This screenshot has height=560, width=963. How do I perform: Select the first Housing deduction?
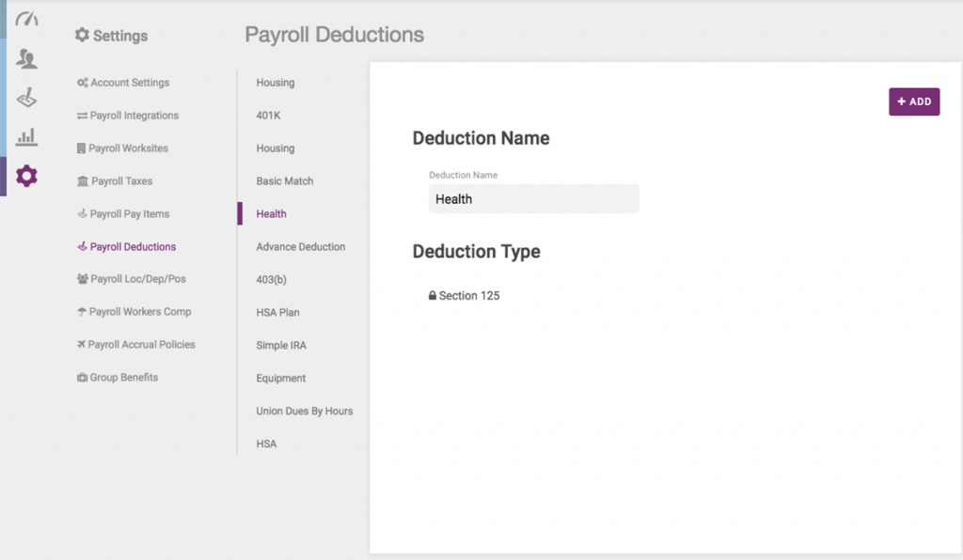276,82
